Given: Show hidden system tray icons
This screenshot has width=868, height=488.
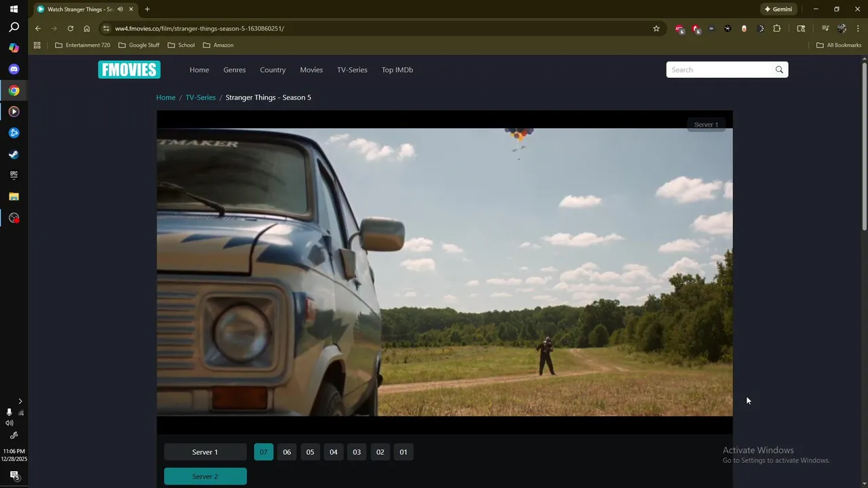Looking at the screenshot, I should (x=20, y=401).
